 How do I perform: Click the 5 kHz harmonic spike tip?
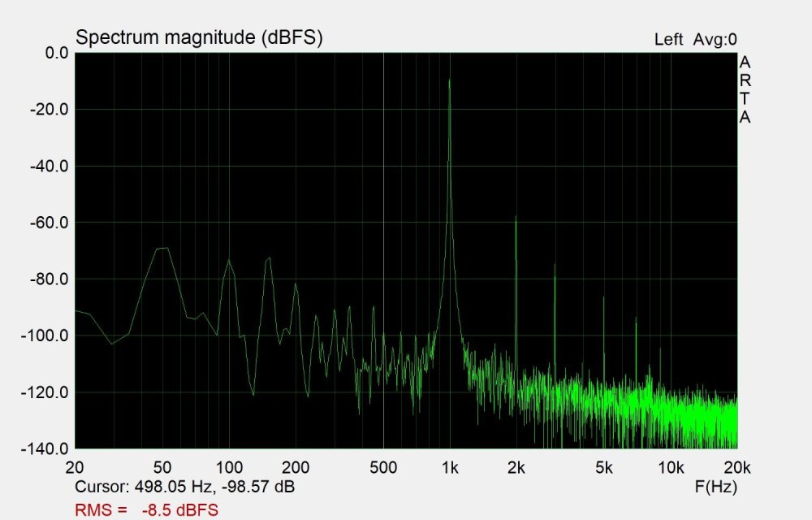point(603,297)
